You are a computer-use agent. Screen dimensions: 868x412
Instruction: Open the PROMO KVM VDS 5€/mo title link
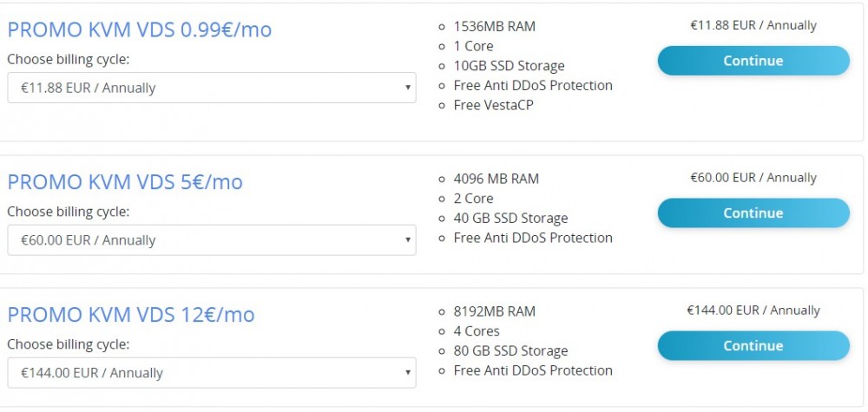(x=125, y=182)
